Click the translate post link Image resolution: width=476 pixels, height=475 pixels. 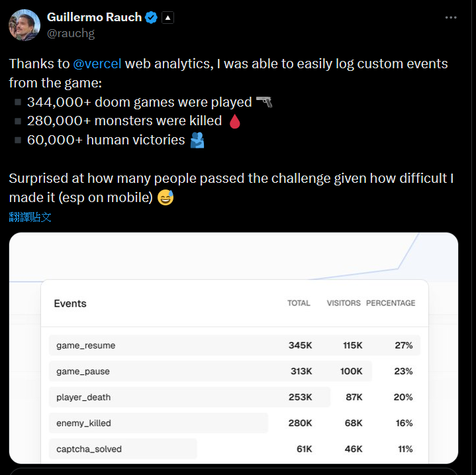pyautogui.click(x=30, y=217)
